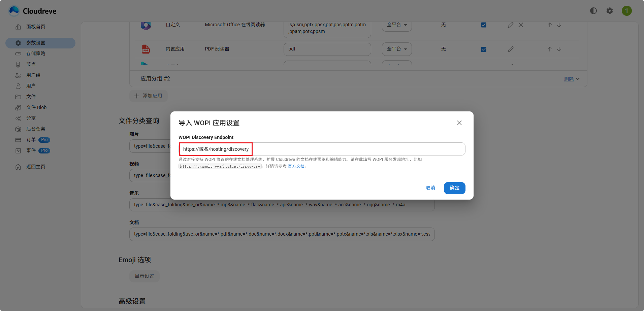Toggle the dark mode switch in the top bar
Screen dimensions: 644x311
593,10
